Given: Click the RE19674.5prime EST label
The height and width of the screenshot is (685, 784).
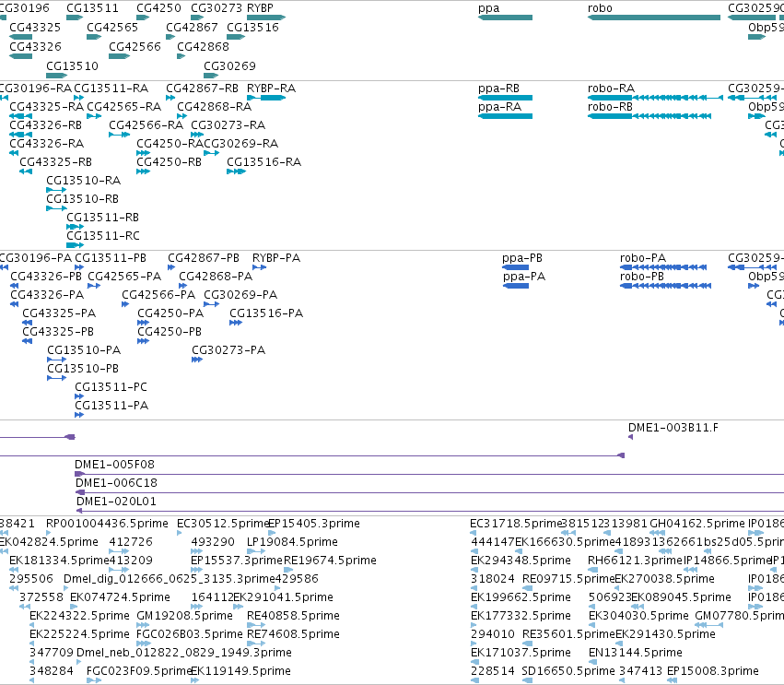Looking at the screenshot, I should pos(330,561).
